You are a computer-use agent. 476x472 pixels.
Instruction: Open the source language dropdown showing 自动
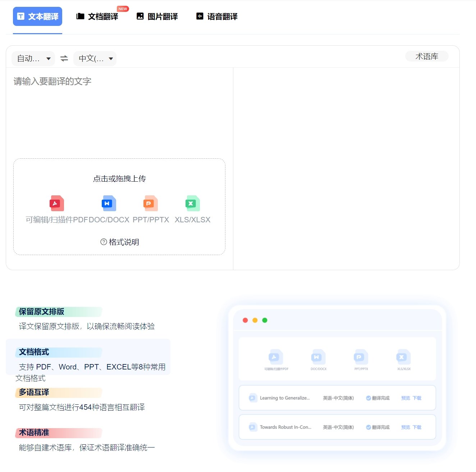(x=33, y=59)
